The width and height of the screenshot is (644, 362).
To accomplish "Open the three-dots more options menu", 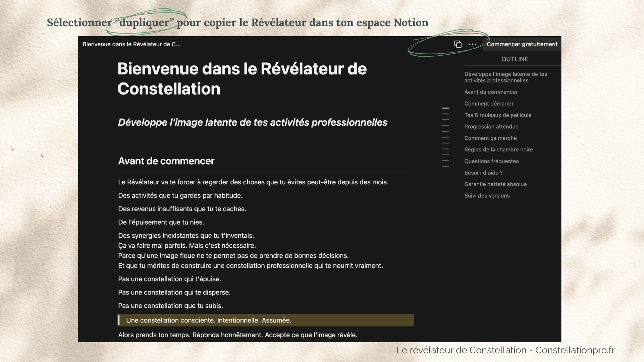I will point(473,44).
